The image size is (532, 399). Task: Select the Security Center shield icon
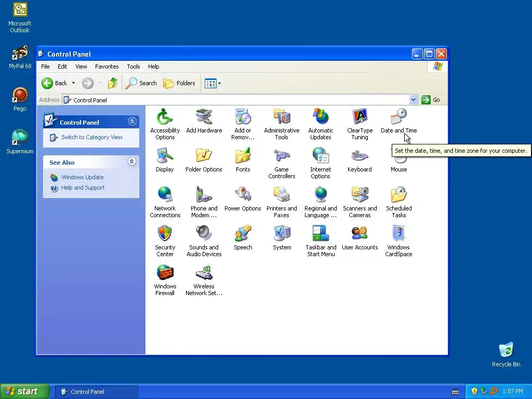[x=165, y=234]
